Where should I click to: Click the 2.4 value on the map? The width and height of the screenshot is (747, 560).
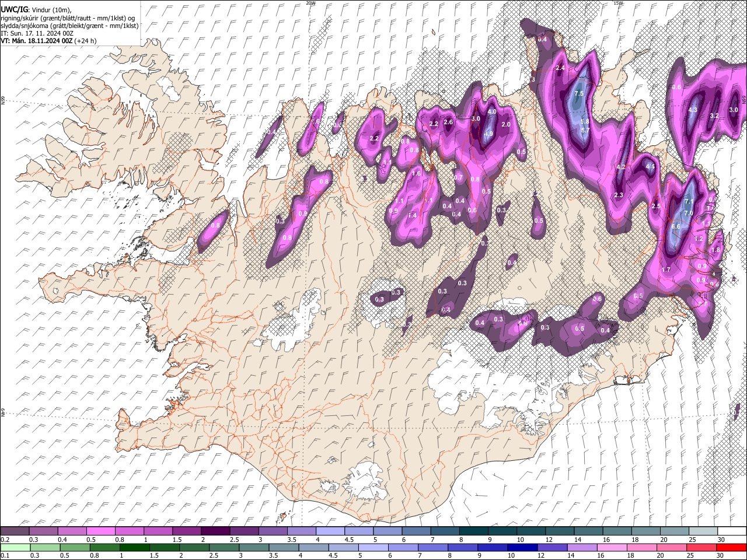561,68
